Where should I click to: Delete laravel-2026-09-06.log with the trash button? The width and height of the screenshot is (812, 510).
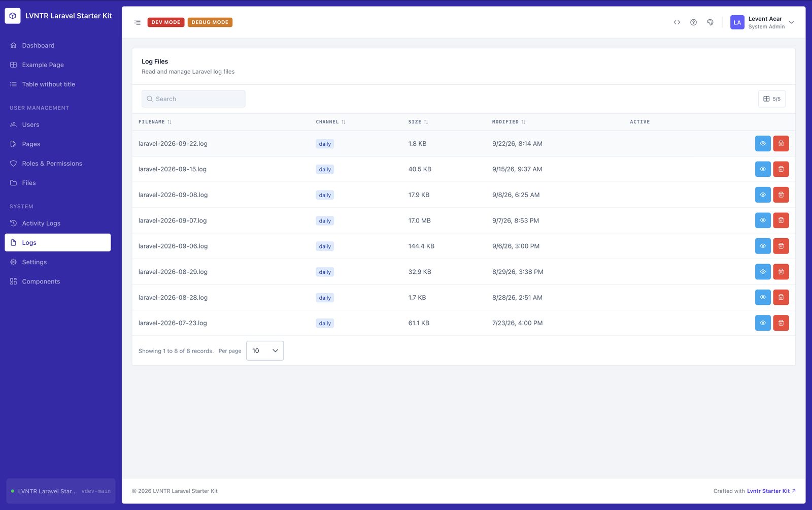[781, 246]
